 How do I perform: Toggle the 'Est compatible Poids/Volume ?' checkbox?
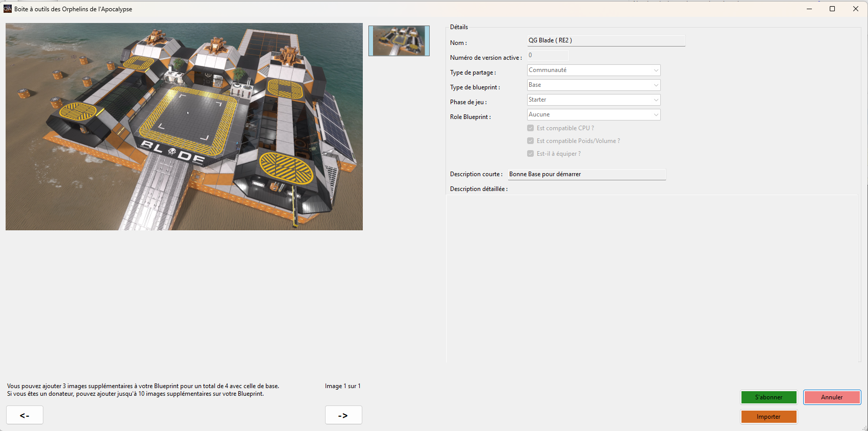[531, 141]
